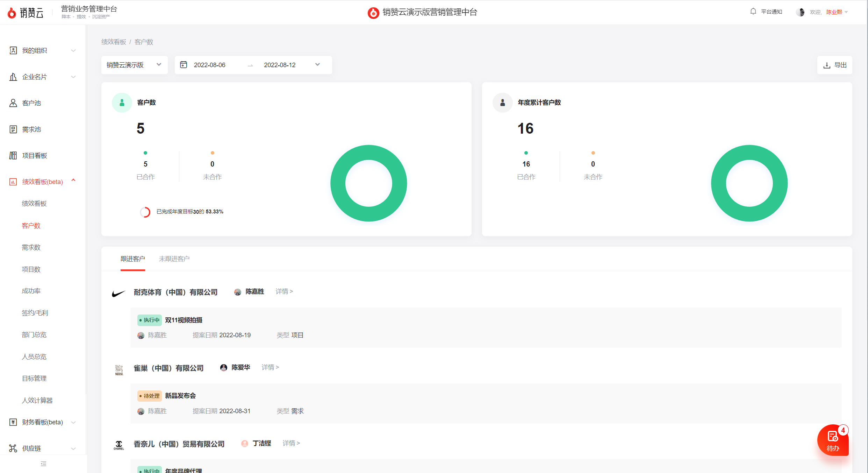
Task: Open 签约/毛利 submenu item
Action: pos(35,313)
